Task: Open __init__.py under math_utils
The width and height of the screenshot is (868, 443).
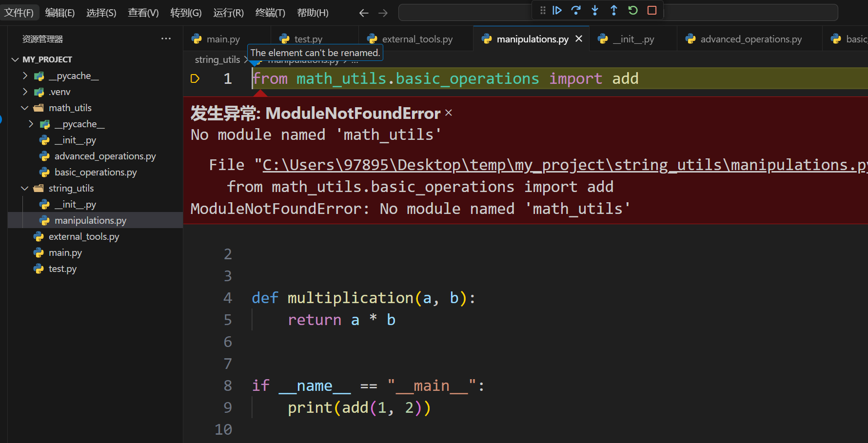Action: pos(75,140)
